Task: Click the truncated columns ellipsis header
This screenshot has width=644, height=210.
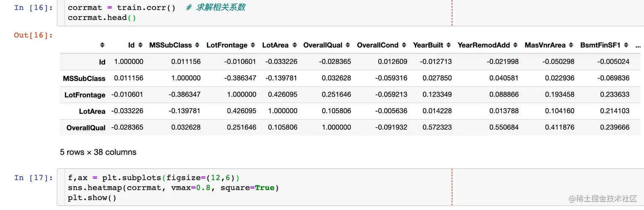Action: 638,45
